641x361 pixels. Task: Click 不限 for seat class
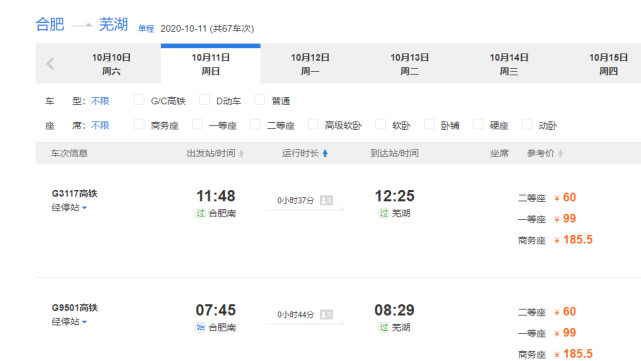point(100,125)
